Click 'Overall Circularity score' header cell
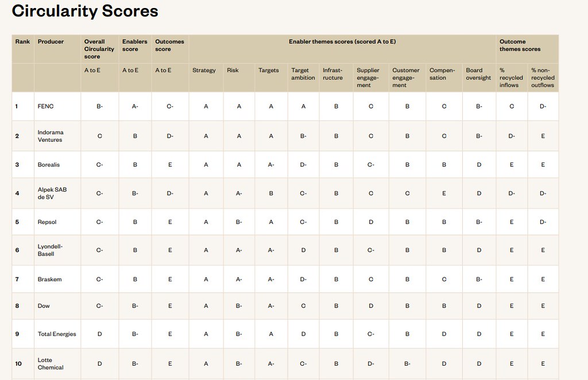 (99, 49)
